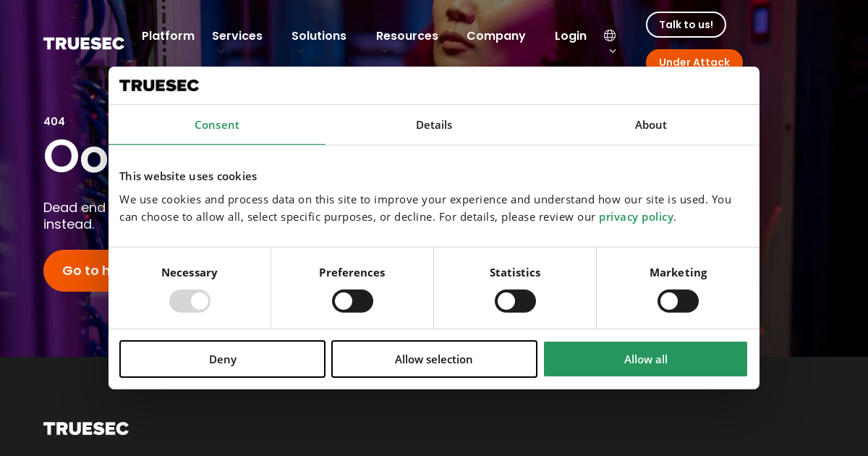
Task: Enable Preferences cookies toggle
Action: 352,301
